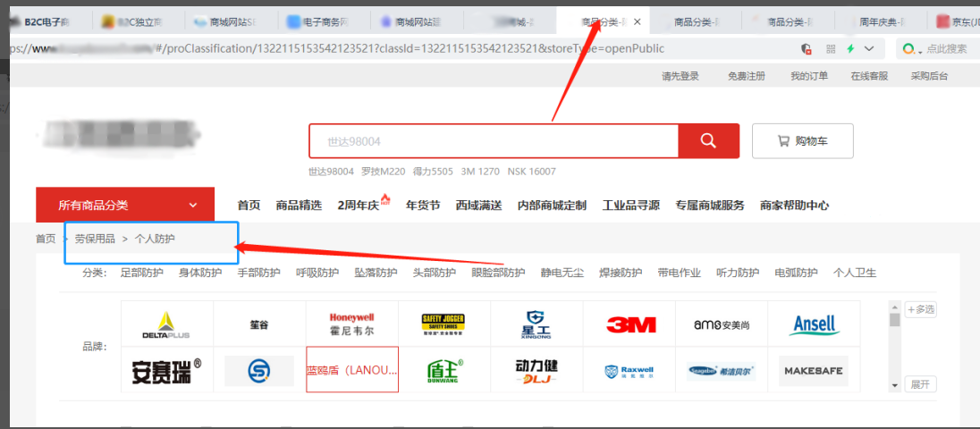980x429 pixels.
Task: Click the browser security shield icon
Action: [x=807, y=48]
